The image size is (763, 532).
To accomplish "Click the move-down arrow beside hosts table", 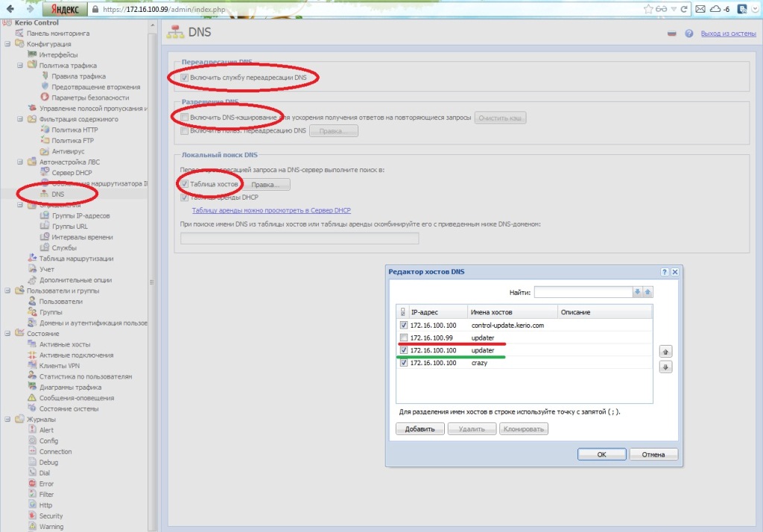I will 666,367.
